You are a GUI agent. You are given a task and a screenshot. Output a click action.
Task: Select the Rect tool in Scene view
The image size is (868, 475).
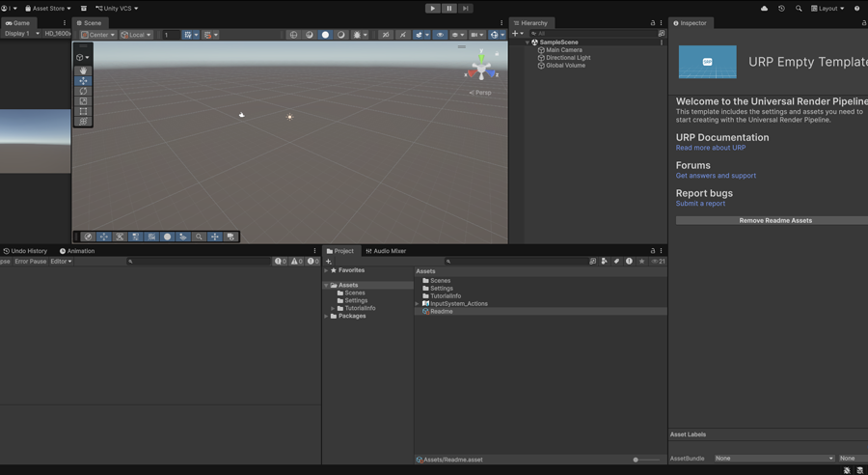coord(84,112)
